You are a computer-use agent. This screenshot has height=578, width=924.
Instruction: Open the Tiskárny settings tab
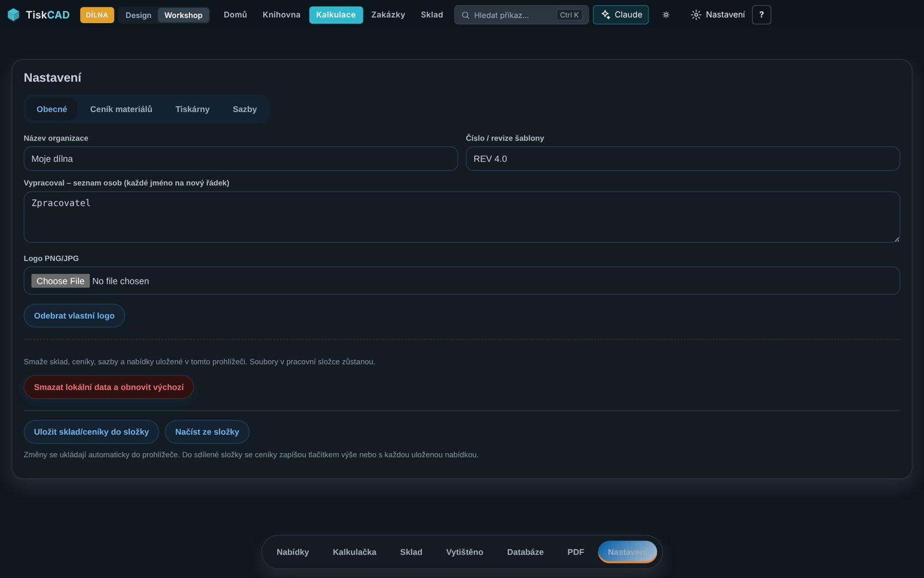click(x=192, y=109)
